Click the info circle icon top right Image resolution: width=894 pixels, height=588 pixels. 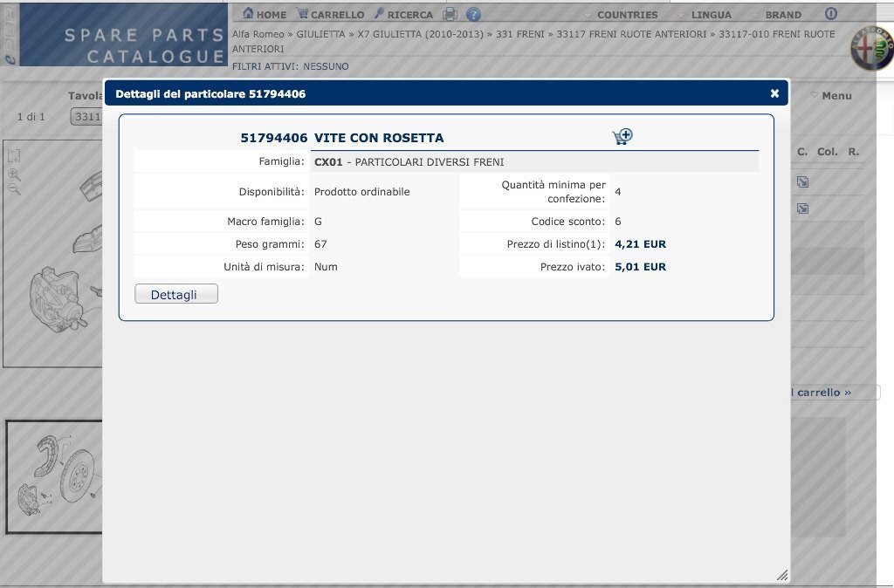[x=831, y=14]
